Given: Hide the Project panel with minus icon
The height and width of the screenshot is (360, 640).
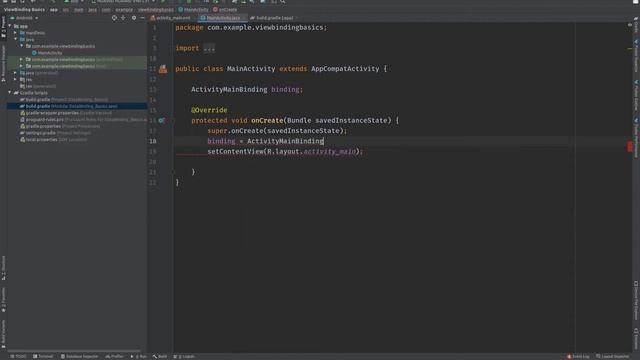Looking at the screenshot, I should click(x=142, y=18).
